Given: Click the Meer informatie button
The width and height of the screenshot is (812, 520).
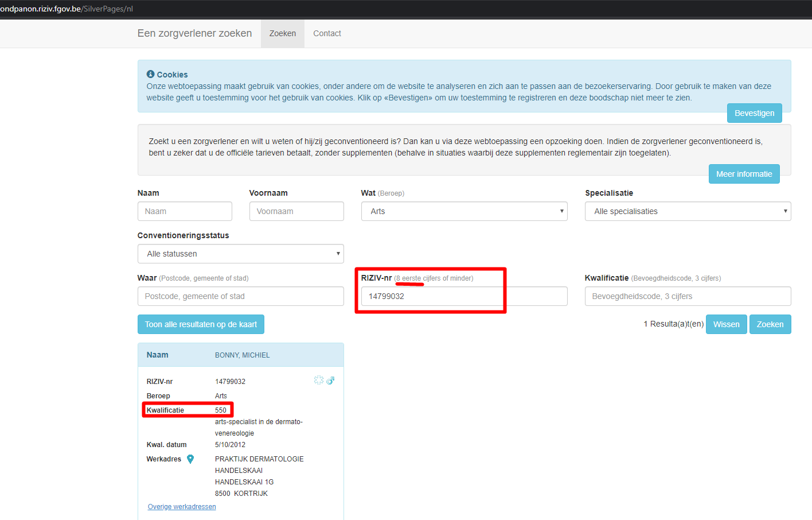Looking at the screenshot, I should click(x=744, y=174).
